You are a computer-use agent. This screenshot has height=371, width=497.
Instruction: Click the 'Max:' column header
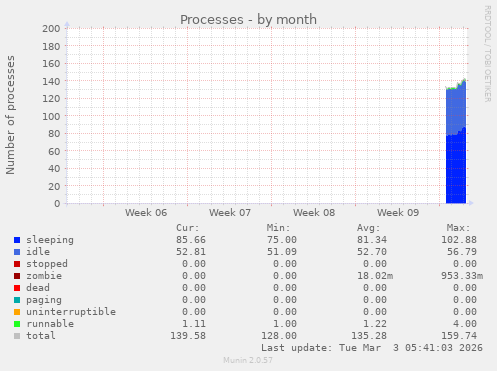tap(459, 228)
